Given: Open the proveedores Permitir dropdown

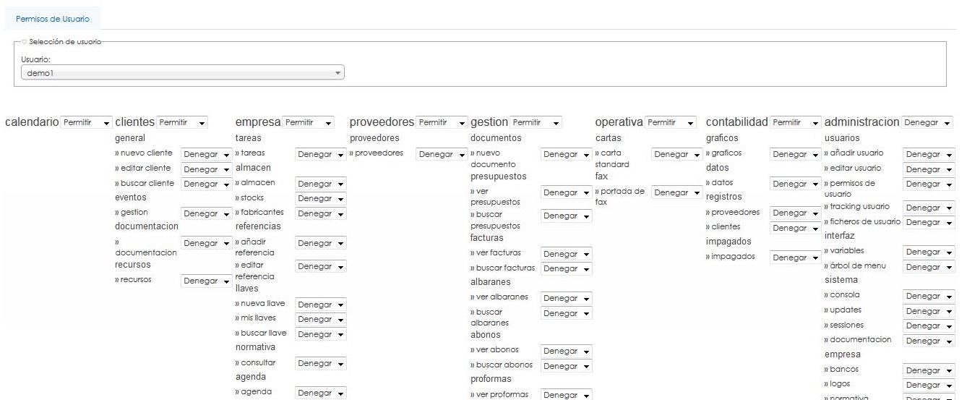Looking at the screenshot, I should point(441,123).
